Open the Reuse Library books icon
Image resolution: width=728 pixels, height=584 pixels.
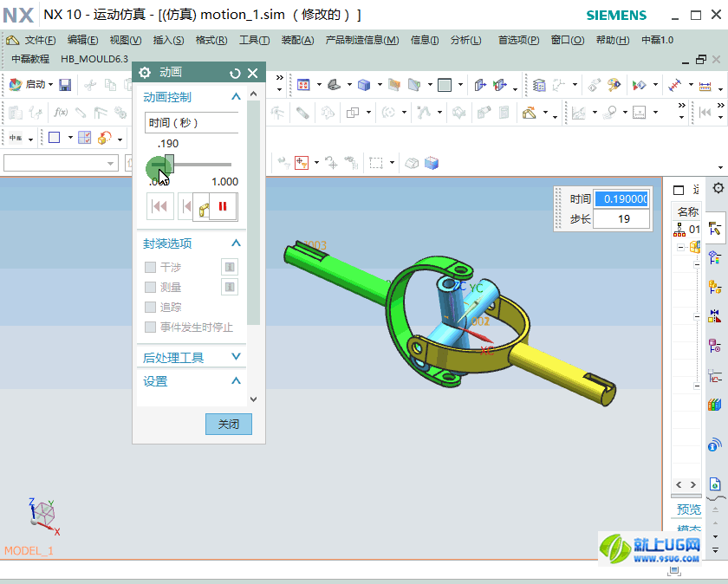(x=715, y=405)
